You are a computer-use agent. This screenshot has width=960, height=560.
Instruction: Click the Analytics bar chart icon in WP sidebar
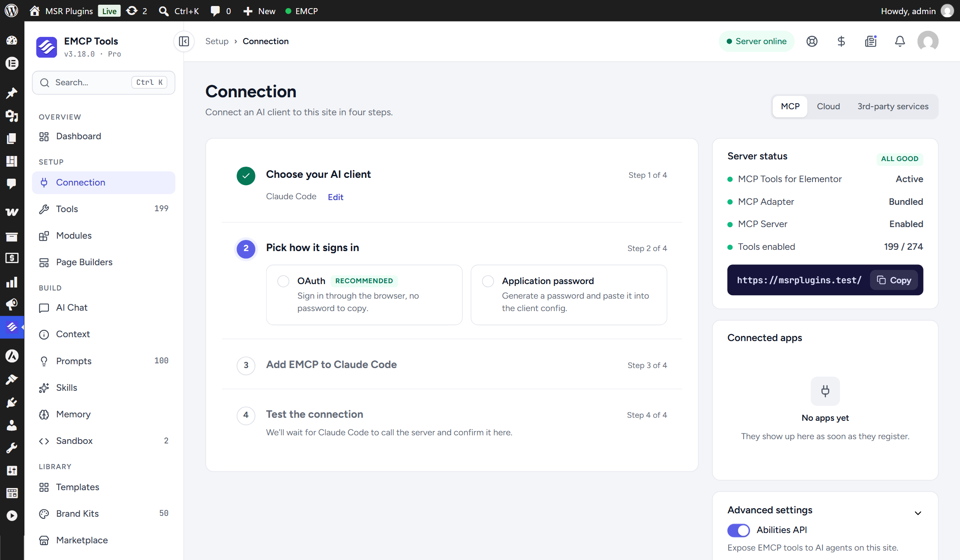(12, 282)
